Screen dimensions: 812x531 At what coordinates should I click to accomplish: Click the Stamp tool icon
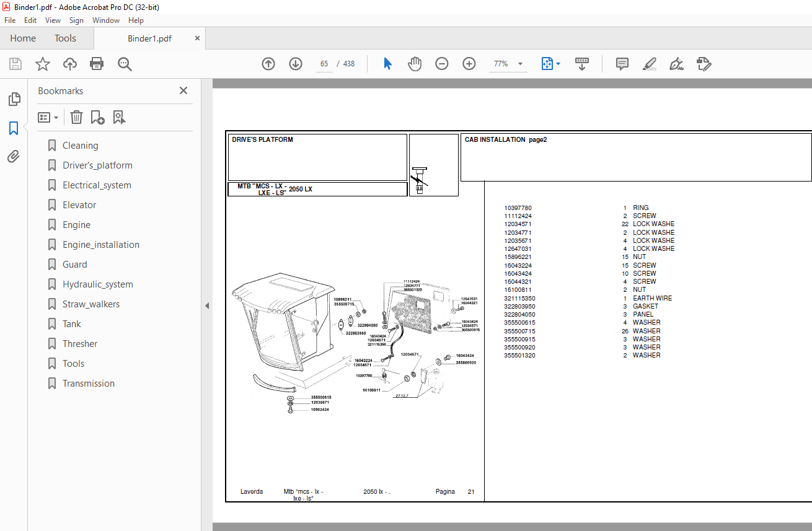[x=704, y=64]
